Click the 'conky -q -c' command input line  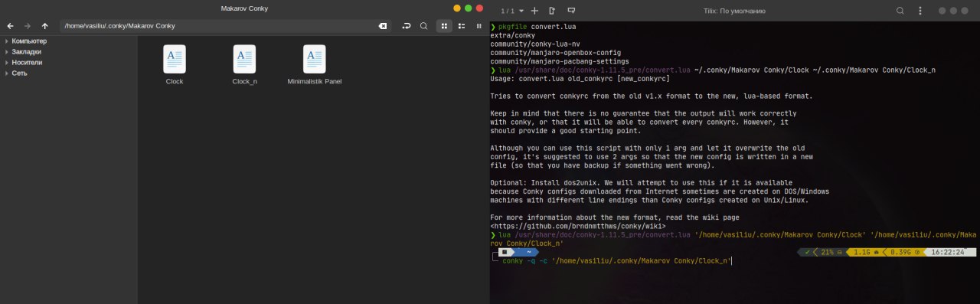616,261
